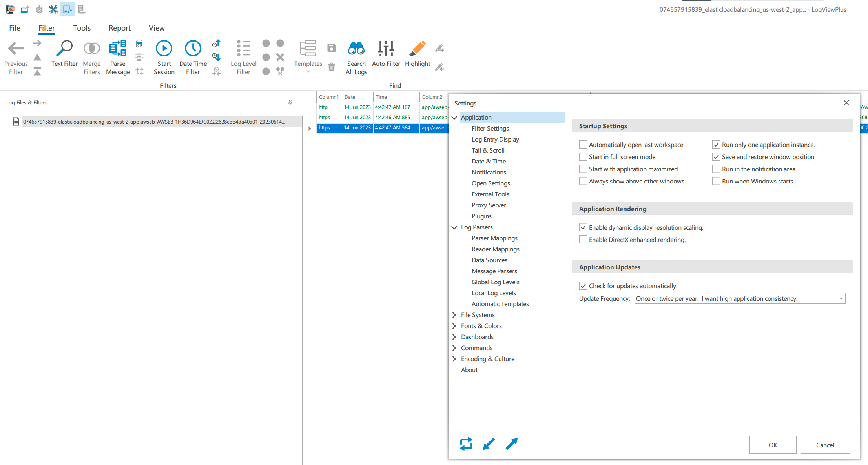
Task: Select the log file document icon in tree
Action: click(16, 122)
